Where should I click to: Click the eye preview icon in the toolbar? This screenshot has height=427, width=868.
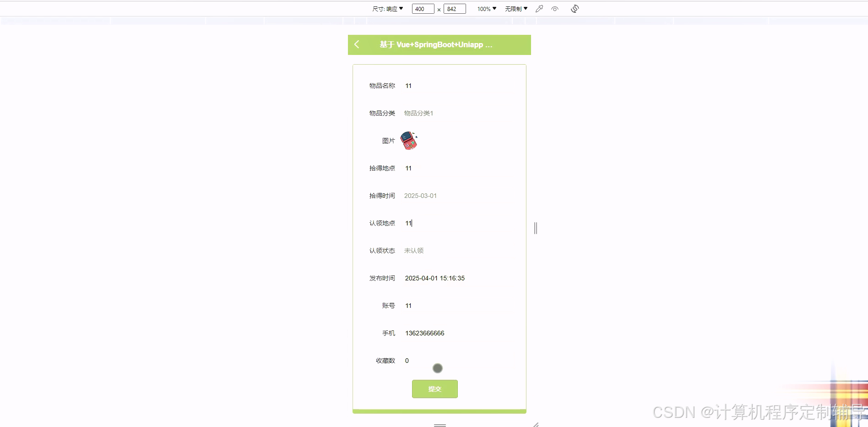click(555, 8)
